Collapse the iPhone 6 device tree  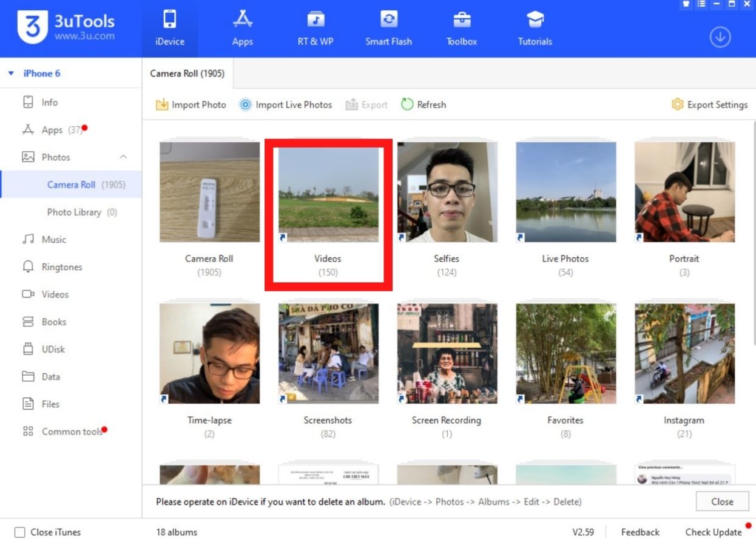pos(11,73)
